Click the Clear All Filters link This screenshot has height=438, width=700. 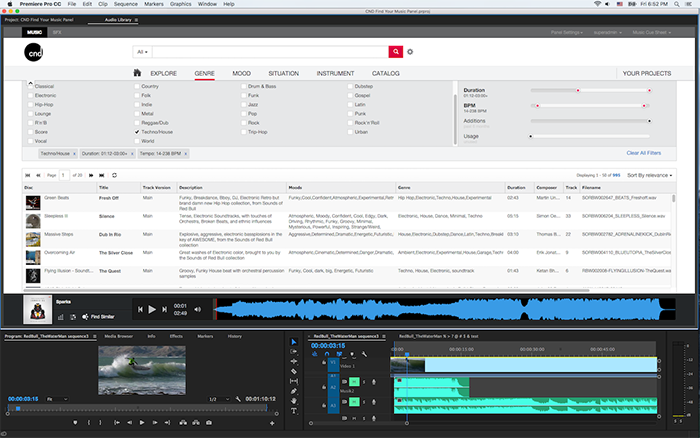point(643,153)
